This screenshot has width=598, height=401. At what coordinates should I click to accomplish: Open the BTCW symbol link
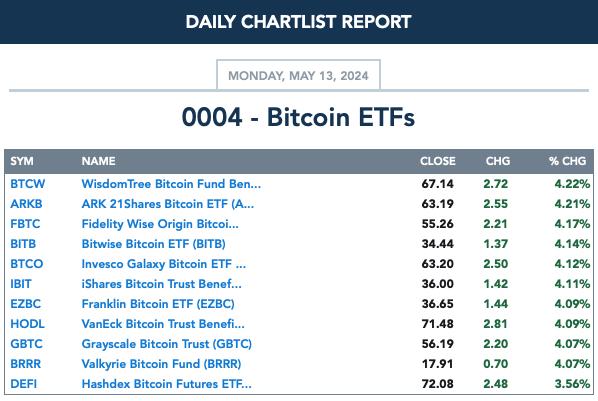pyautogui.click(x=27, y=184)
